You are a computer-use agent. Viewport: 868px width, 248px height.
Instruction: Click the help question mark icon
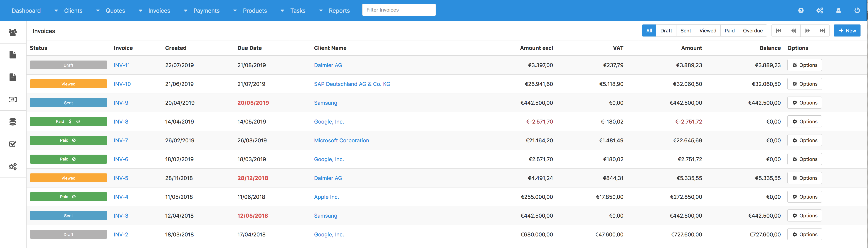[x=801, y=10]
